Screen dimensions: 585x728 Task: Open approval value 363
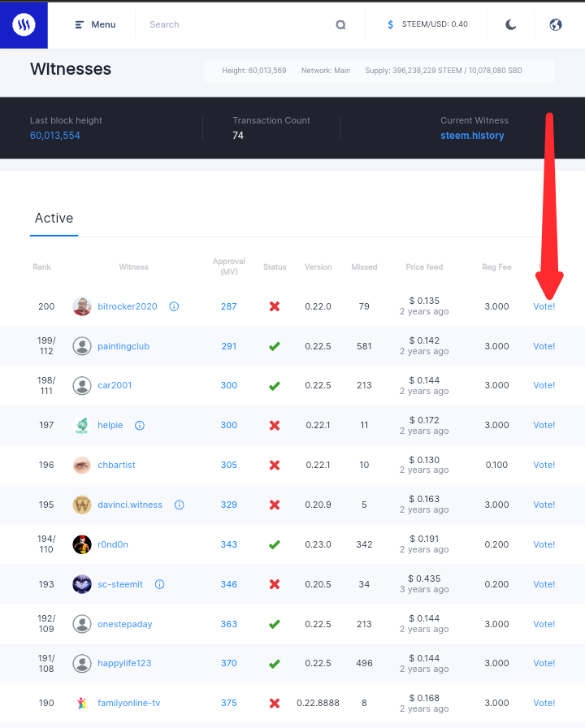pyautogui.click(x=229, y=624)
